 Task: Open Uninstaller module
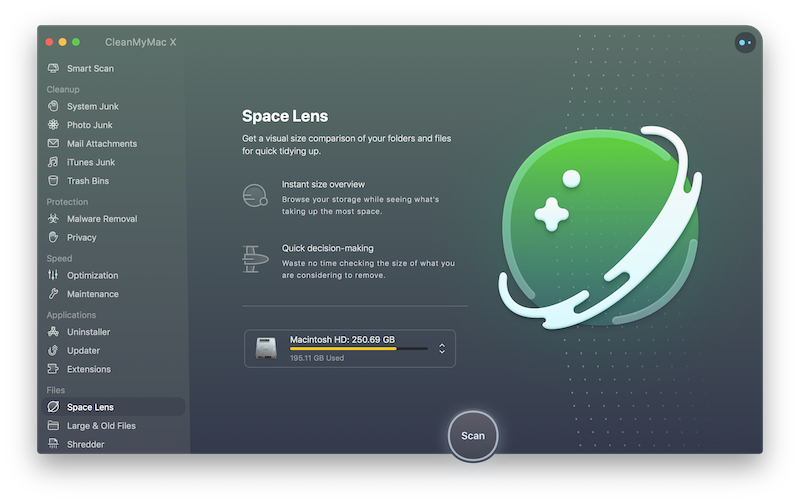[88, 332]
